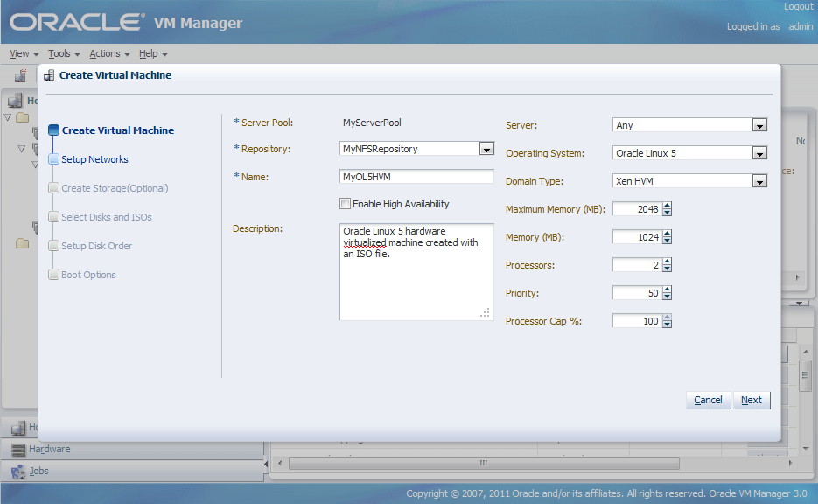Click the Name input field
818x504 pixels.
pyautogui.click(x=416, y=177)
